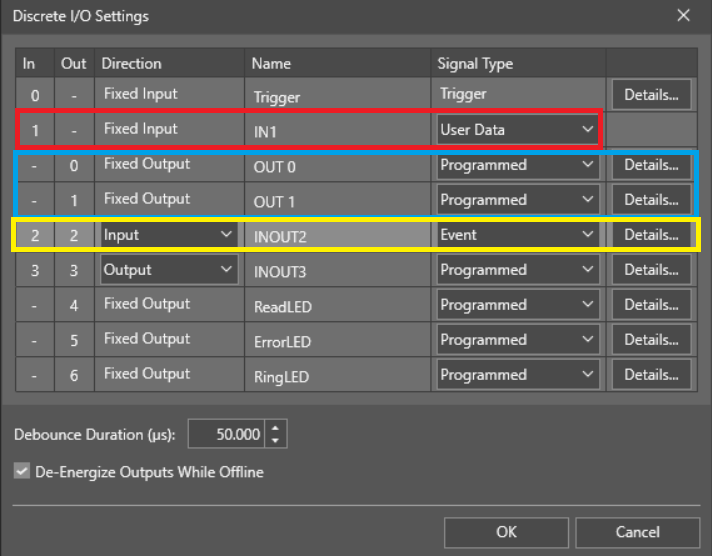Decrease Debounce Duration with down arrow
This screenshot has height=556, width=712.
click(277, 440)
